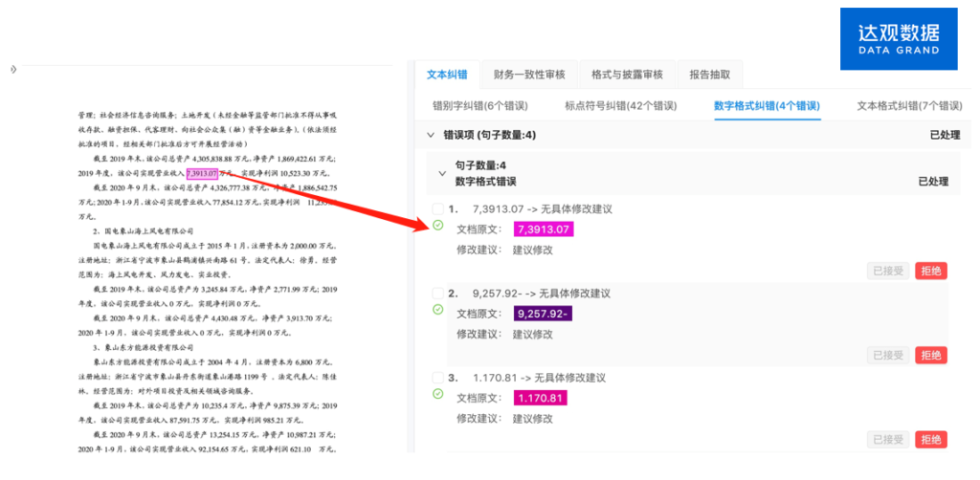This screenshot has height=480, width=980.
Task: Open the 格式与披露审核 tab
Action: point(627,74)
